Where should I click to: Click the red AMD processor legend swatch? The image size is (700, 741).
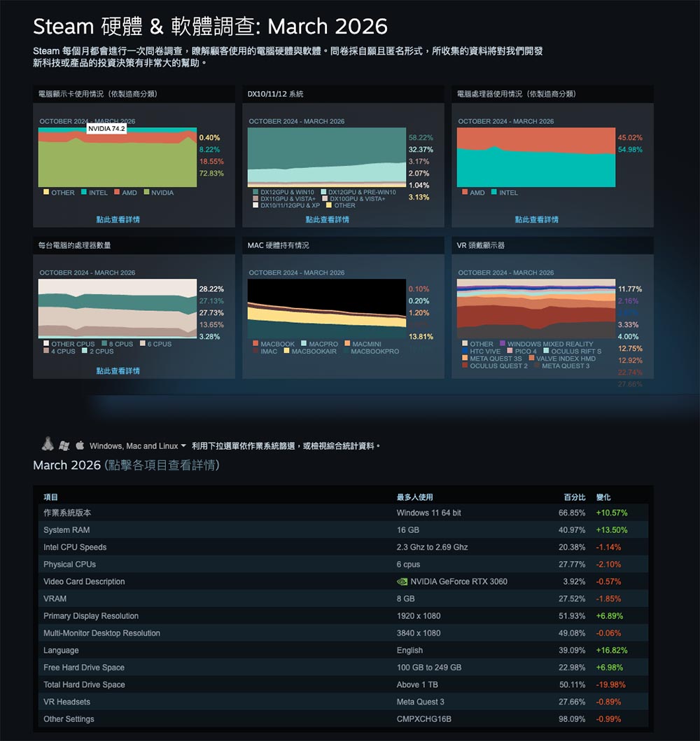(465, 193)
